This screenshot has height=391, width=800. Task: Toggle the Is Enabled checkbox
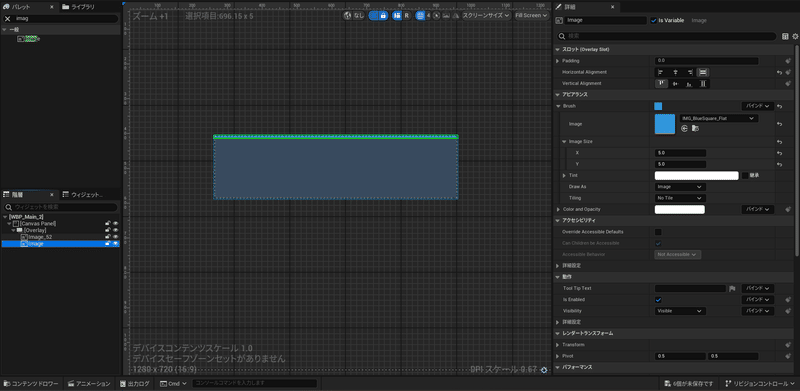pos(658,300)
